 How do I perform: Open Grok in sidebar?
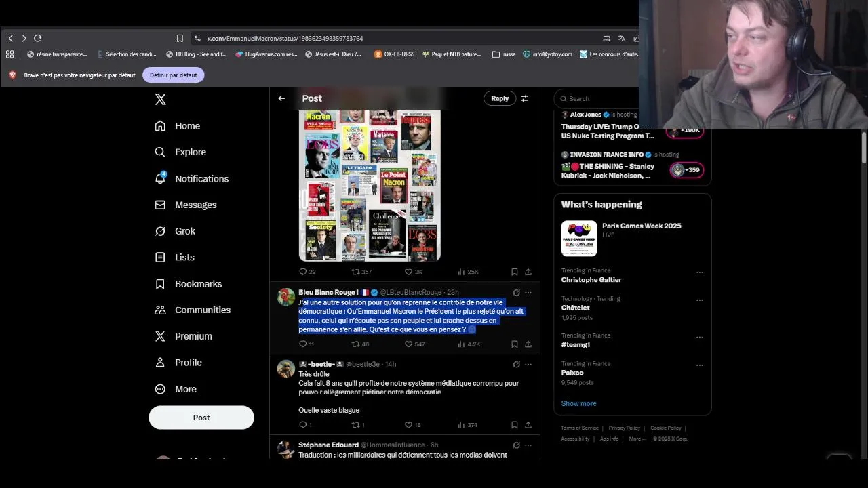coord(175,231)
